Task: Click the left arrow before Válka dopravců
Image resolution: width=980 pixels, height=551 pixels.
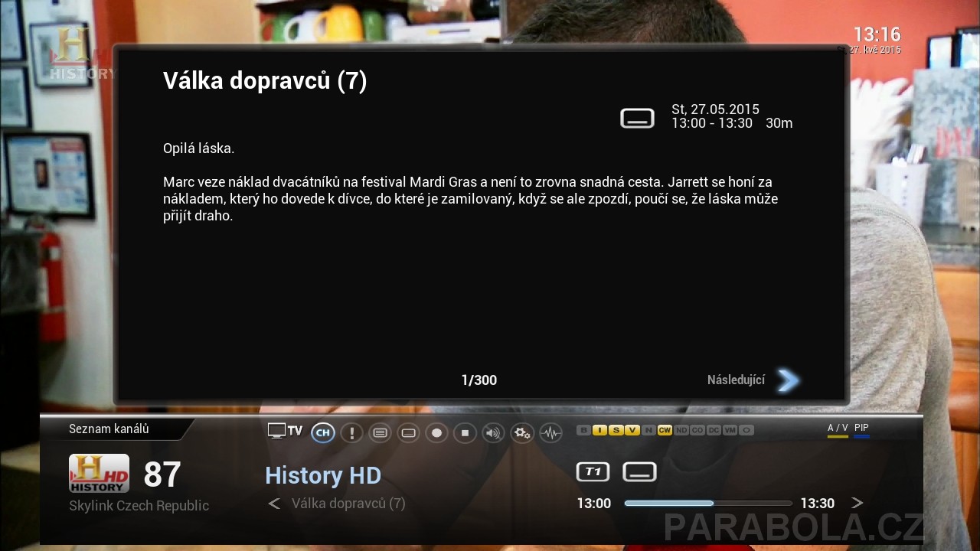Action: (274, 504)
